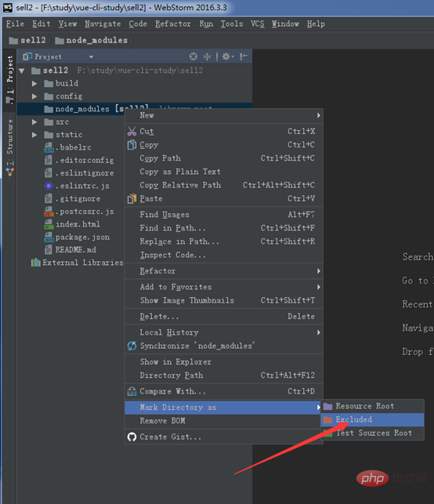The image size is (434, 504).
Task: Open the Project view dropdown
Action: pyautogui.click(x=91, y=57)
